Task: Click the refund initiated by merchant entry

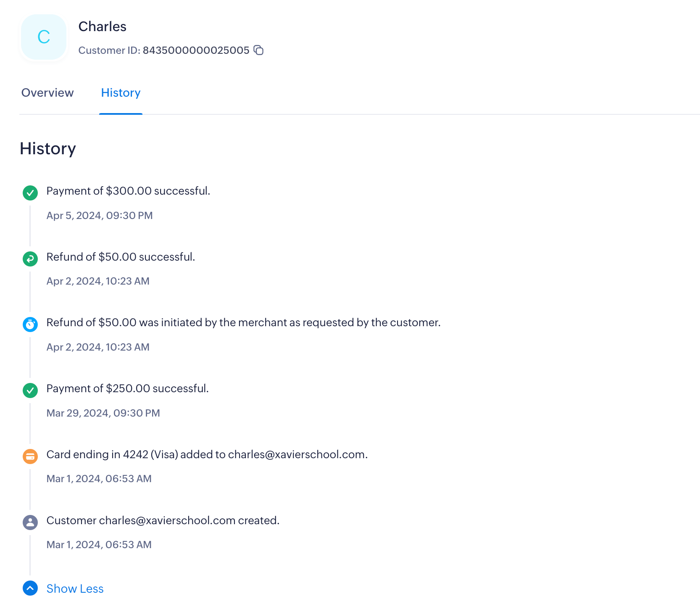Action: (x=243, y=322)
